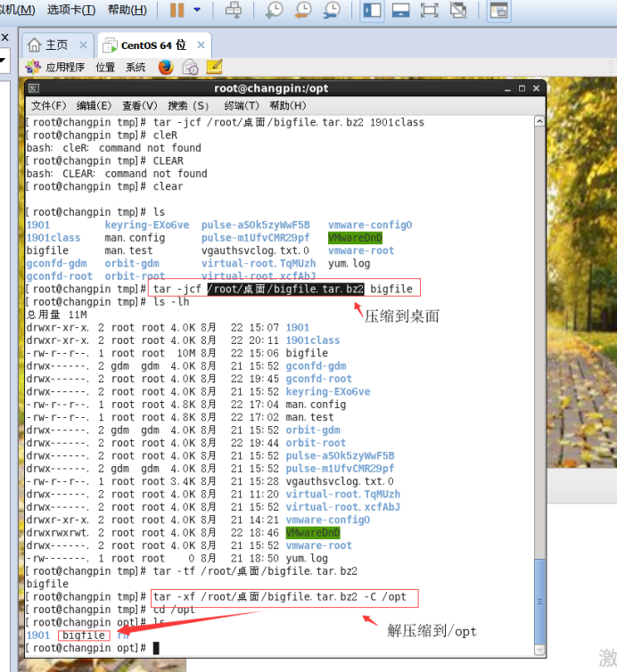Take a snapshot with the clock-plus icon
This screenshot has height=672, width=617.
274,10
